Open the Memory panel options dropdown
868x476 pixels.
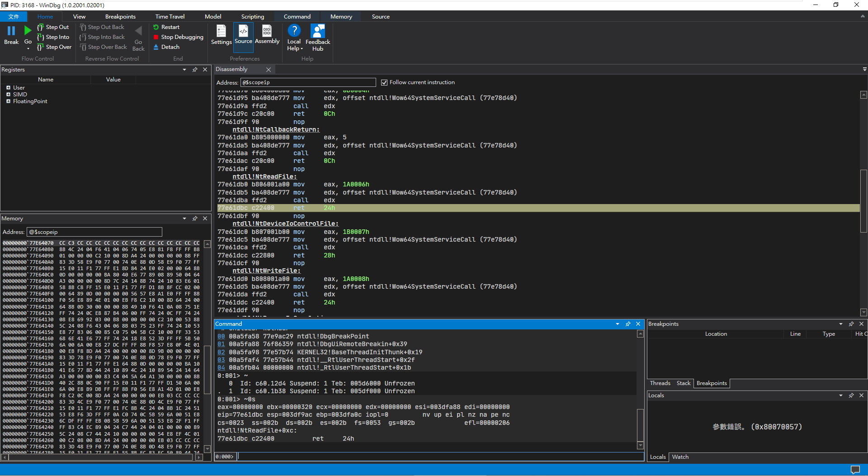point(184,219)
